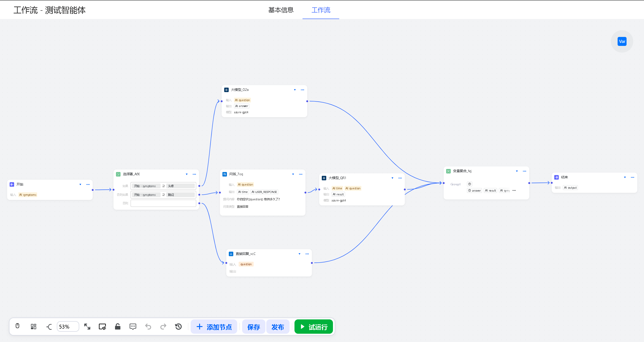
Task: Open 变量聚合_fej node more options menu
Action: [x=524, y=171]
